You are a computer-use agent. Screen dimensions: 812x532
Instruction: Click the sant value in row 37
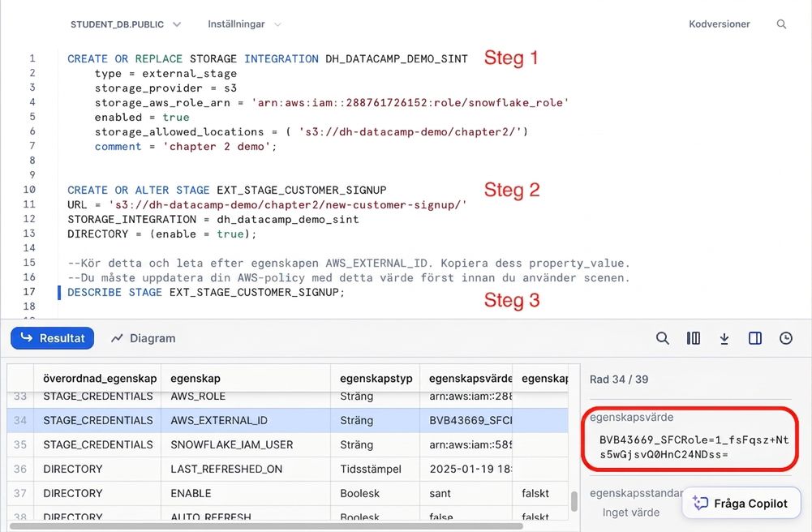coord(466,493)
